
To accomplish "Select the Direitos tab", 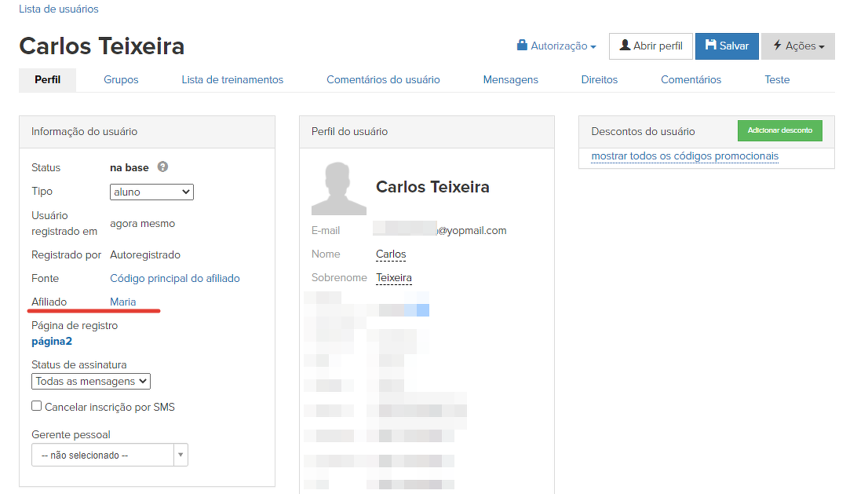I will (600, 79).
